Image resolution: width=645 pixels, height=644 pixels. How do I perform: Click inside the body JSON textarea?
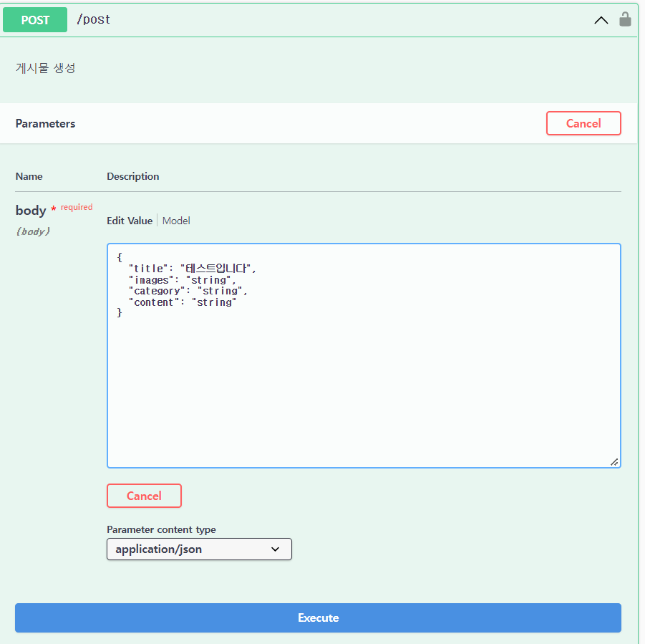click(x=364, y=355)
